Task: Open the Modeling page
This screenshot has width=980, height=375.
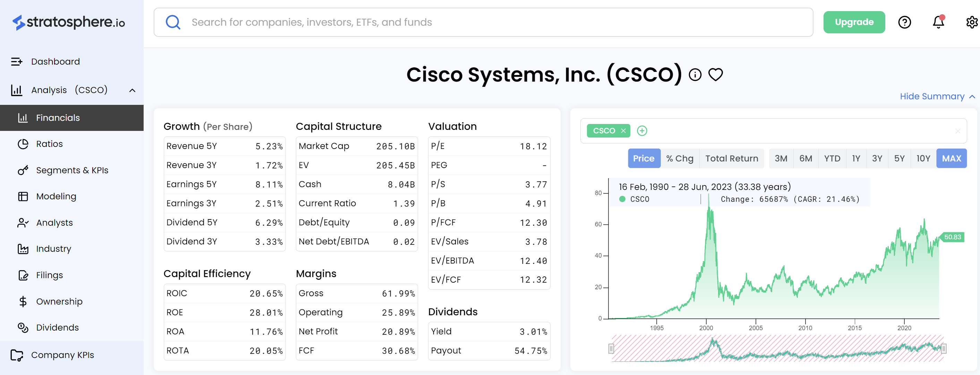Action: (56, 197)
